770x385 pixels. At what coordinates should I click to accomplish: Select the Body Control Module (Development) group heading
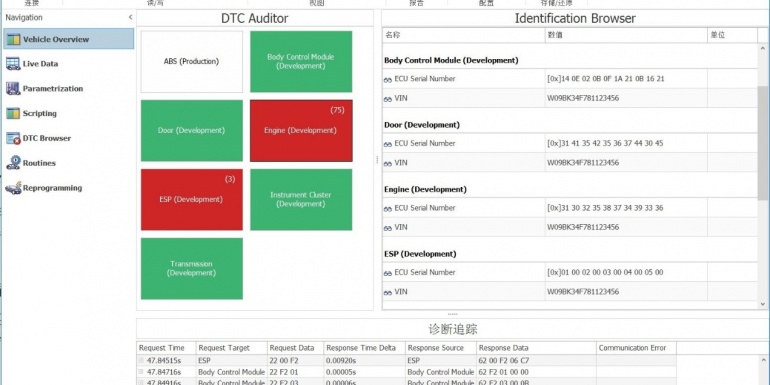click(x=451, y=60)
